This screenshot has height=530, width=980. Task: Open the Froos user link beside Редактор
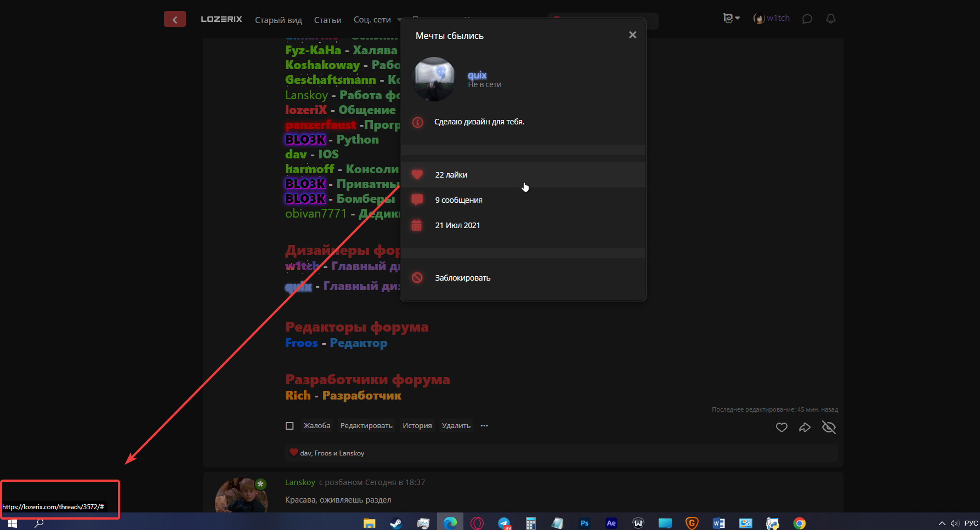[x=302, y=343]
